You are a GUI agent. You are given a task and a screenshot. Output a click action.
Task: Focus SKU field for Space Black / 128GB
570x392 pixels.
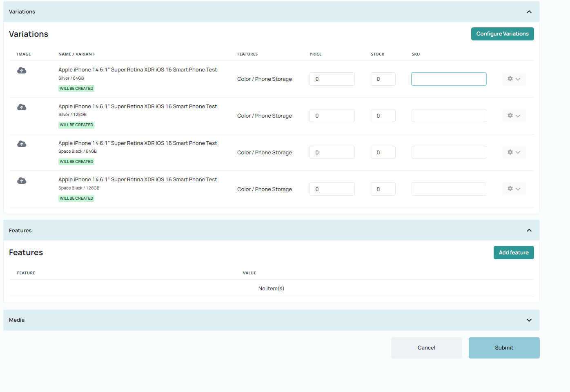(x=449, y=189)
